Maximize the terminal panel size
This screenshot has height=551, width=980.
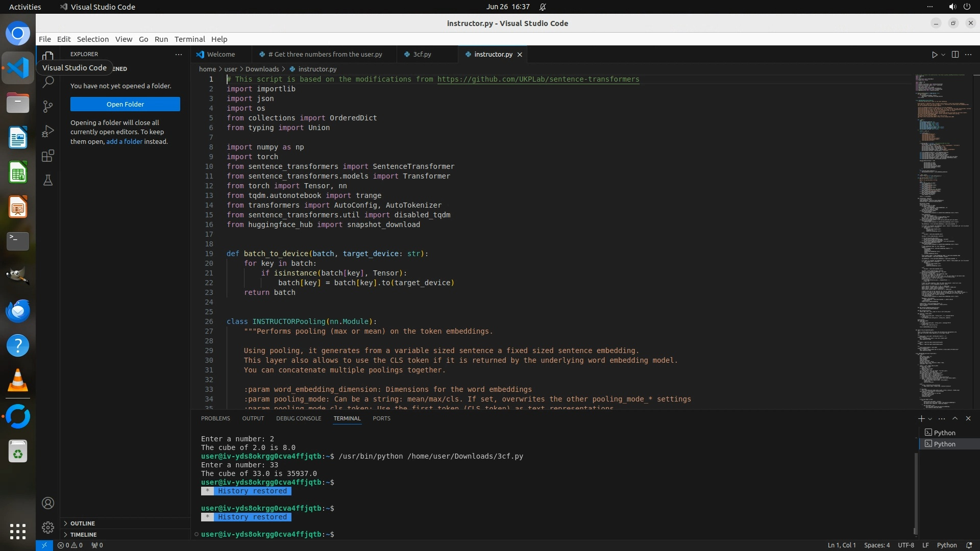pos(955,418)
